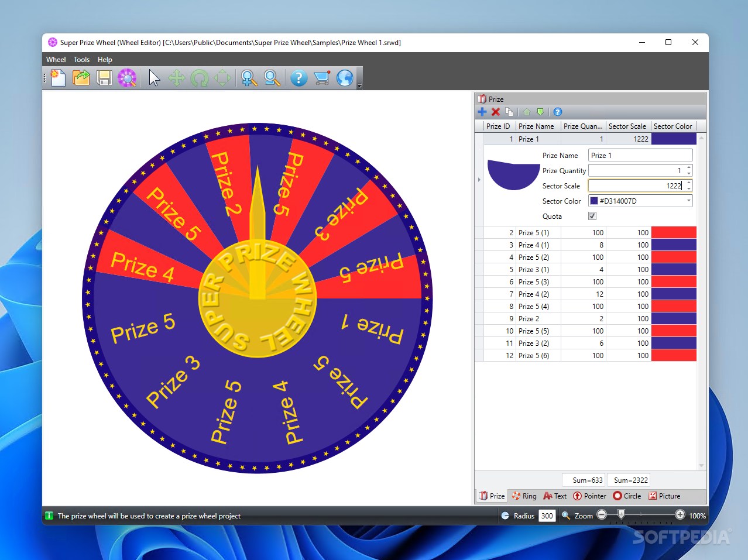Decrease zoom with minus circle button

[x=602, y=515]
